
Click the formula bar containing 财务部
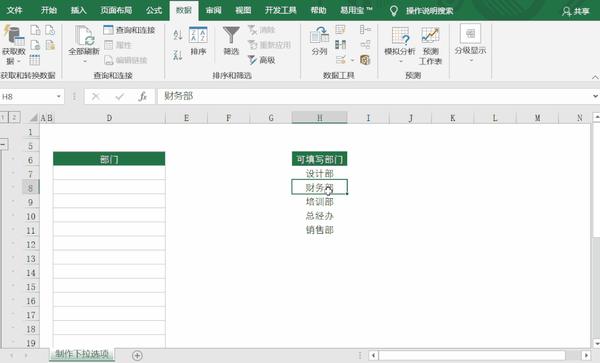pyautogui.click(x=375, y=96)
